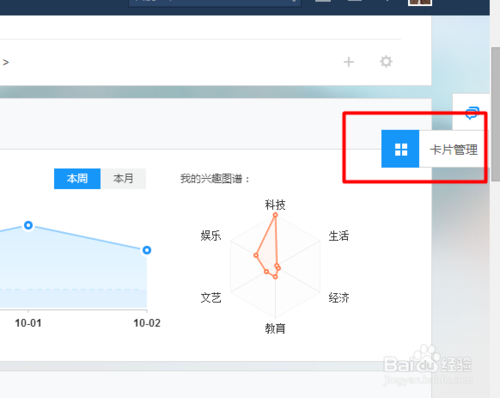The height and width of the screenshot is (398, 500).
Task: Click the radar point at 科技 vertex
Action: (x=275, y=215)
